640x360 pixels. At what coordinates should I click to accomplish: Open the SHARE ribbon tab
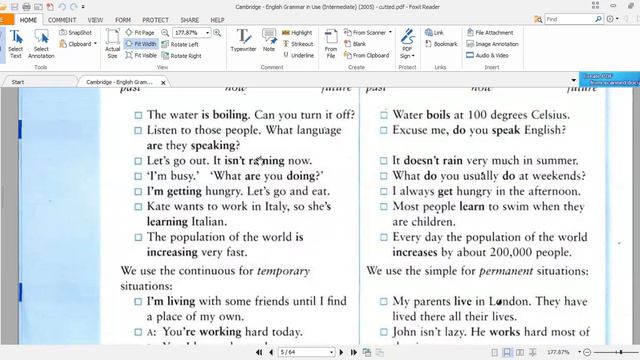coord(190,20)
